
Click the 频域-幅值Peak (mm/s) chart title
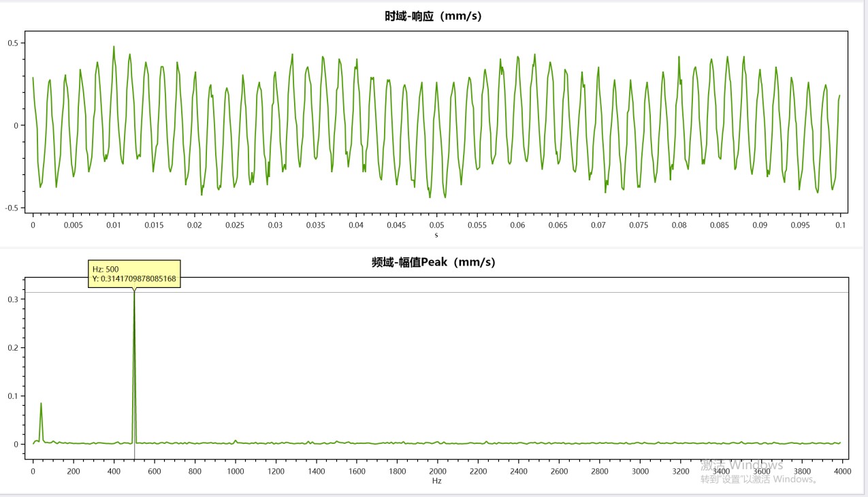[x=433, y=262]
